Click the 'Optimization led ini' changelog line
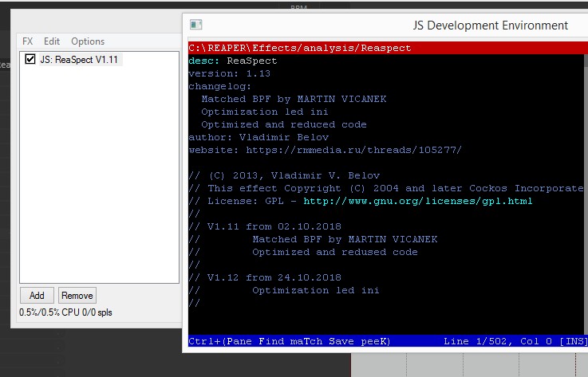This screenshot has height=377, width=588. pos(265,112)
